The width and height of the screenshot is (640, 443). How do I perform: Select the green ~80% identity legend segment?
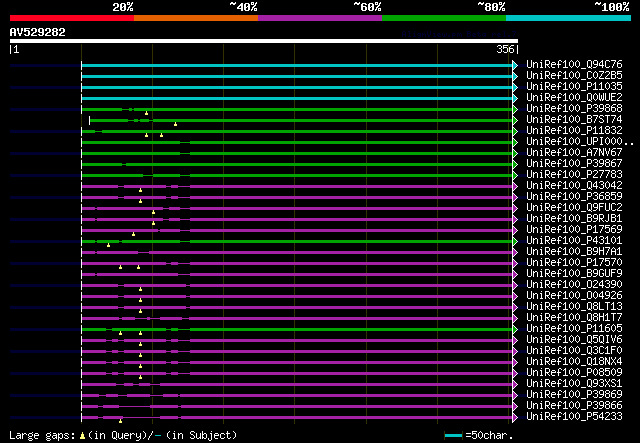tap(444, 18)
